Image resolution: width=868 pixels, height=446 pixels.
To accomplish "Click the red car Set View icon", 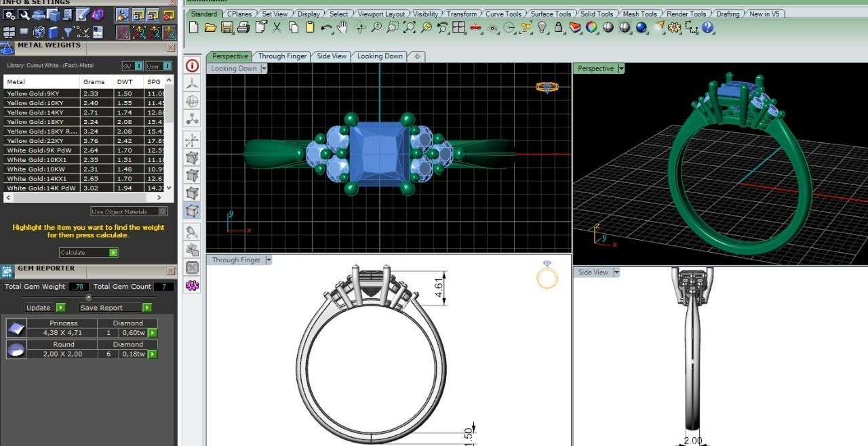I will 476,28.
